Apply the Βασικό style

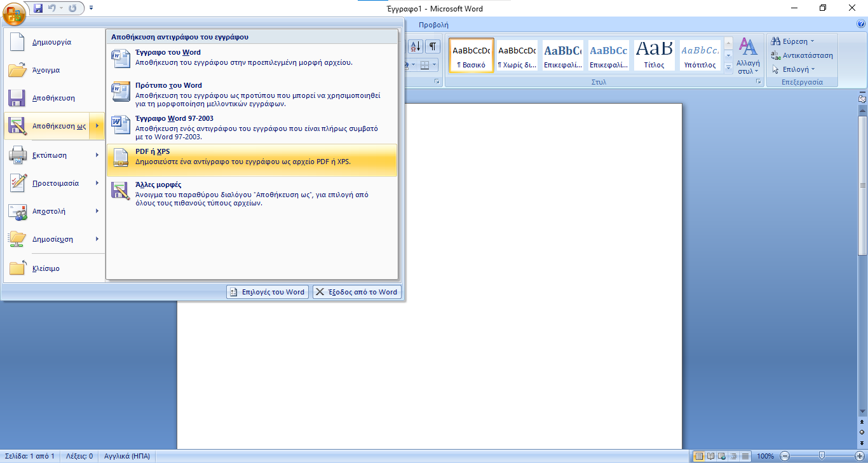pos(471,55)
